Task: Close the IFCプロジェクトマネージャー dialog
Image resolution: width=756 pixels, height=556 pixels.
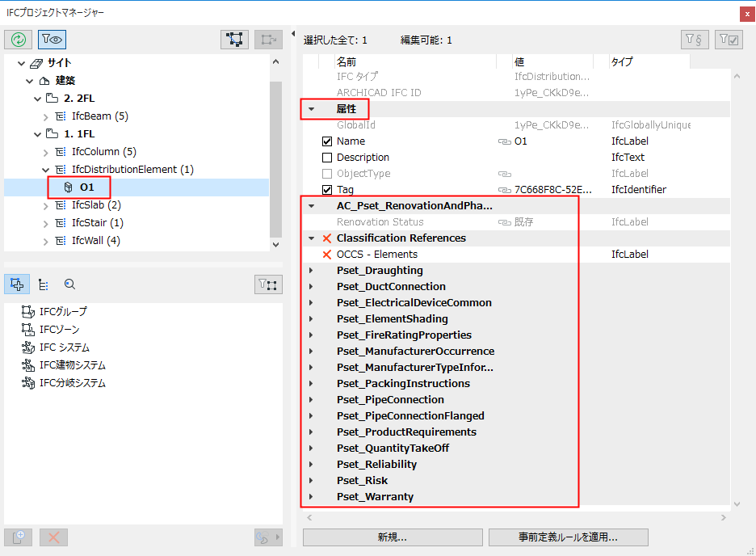Action: (747, 14)
